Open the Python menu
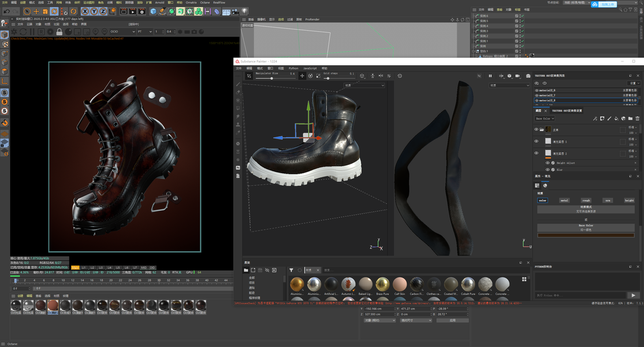This screenshot has height=347, width=644. [x=293, y=68]
